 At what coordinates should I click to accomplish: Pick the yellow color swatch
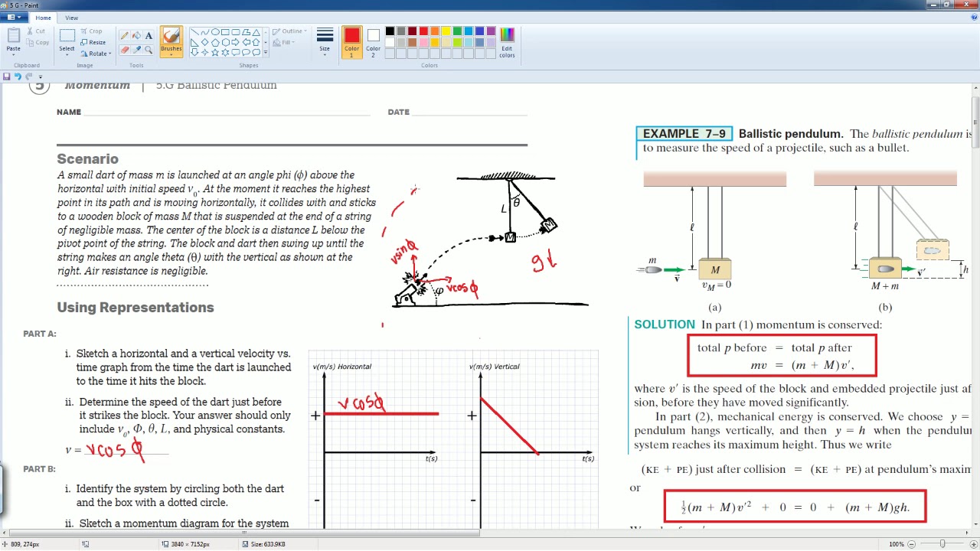click(x=446, y=31)
